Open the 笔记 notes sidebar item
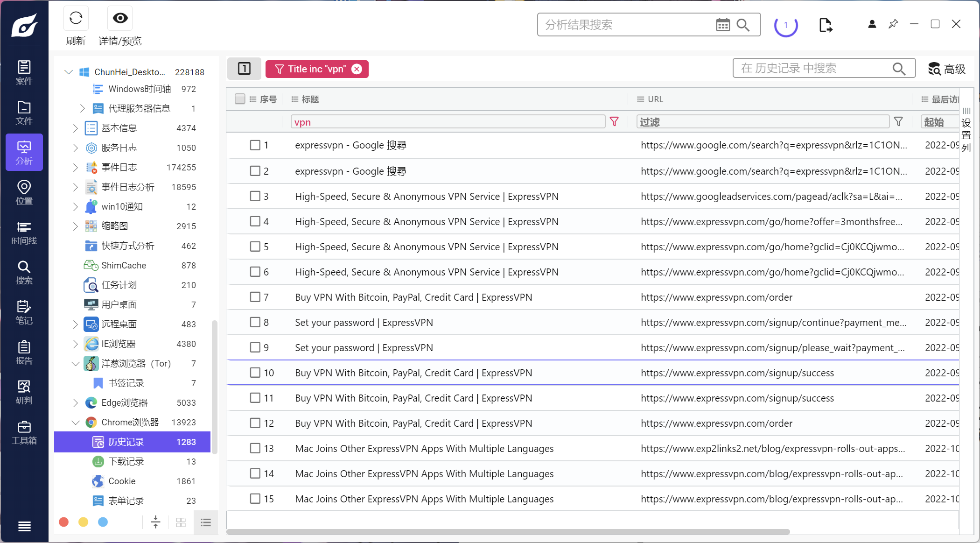Image resolution: width=980 pixels, height=543 pixels. coord(24,312)
